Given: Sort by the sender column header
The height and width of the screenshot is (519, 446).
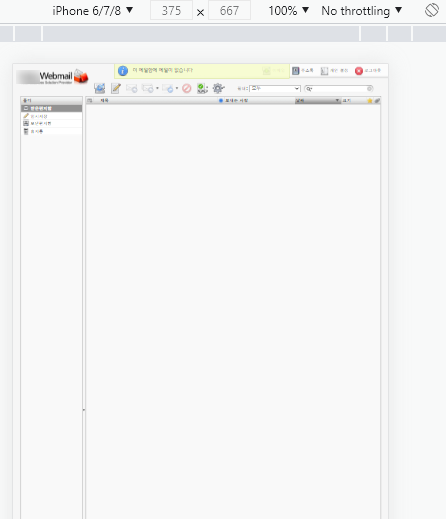Looking at the screenshot, I should [236, 101].
